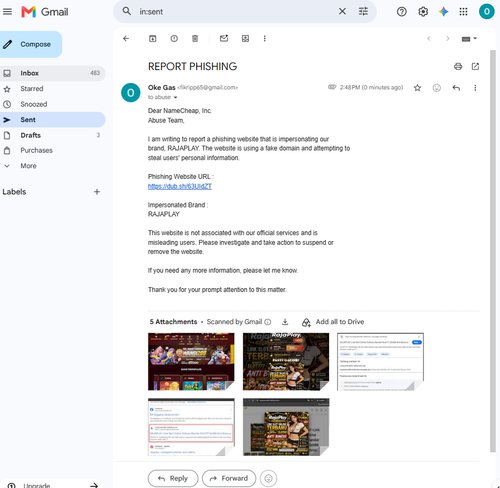This screenshot has width=500, height=488.
Task: Click the email vertical scrollbar
Action: [493, 251]
